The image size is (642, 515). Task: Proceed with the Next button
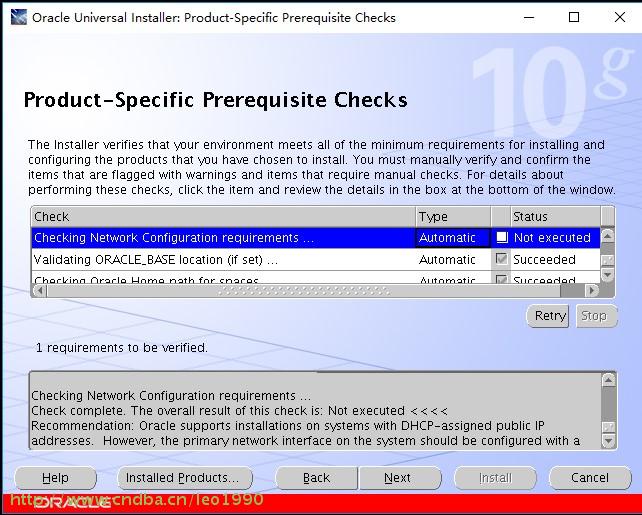pyautogui.click(x=400, y=478)
